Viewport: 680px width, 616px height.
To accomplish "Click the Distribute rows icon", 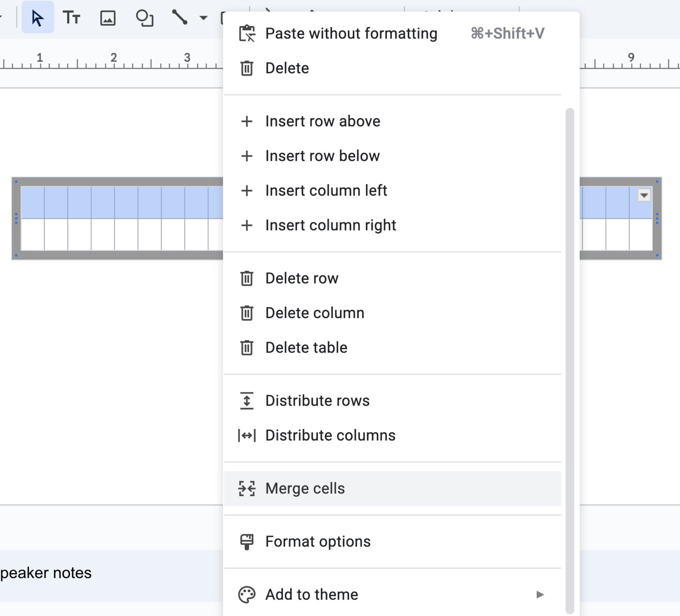I will (246, 401).
